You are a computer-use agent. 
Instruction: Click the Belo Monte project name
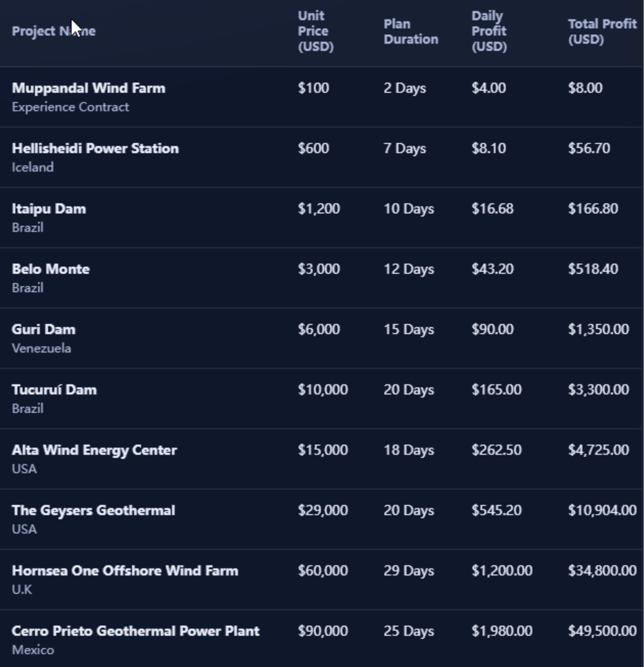point(51,269)
